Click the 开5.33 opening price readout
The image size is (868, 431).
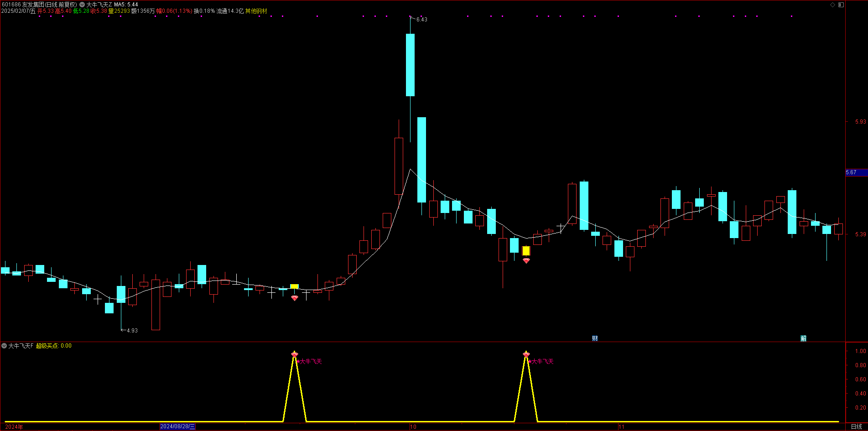(x=46, y=11)
